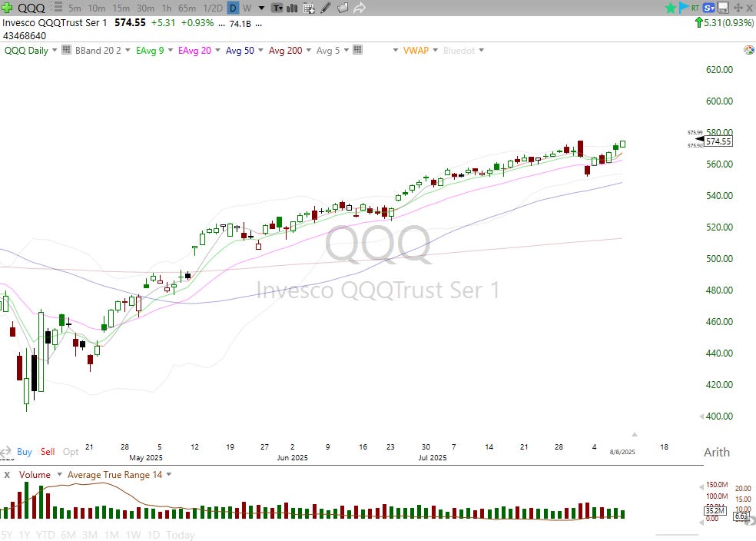Screen dimensions: 756x541
Task: Click the 35.2M volume value label
Action: (x=715, y=510)
